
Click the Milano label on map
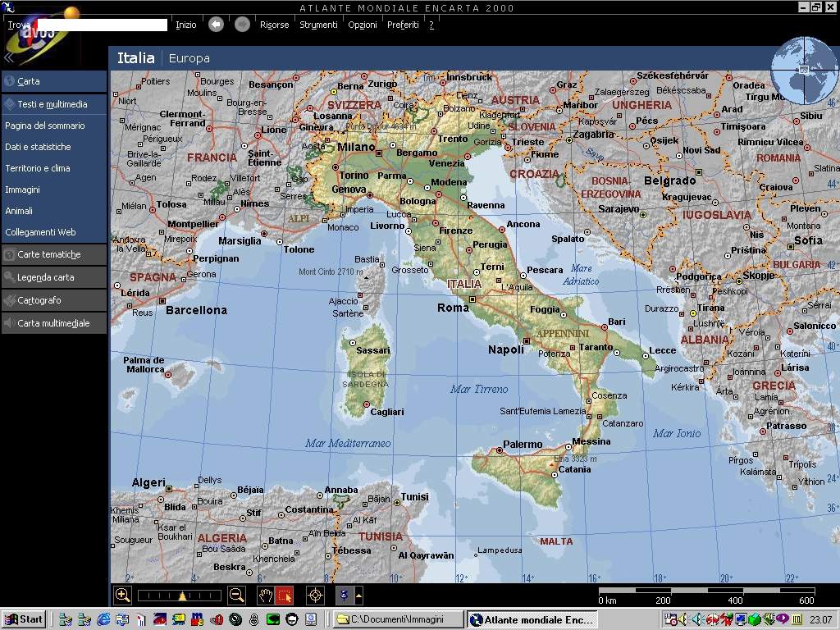coord(356,147)
